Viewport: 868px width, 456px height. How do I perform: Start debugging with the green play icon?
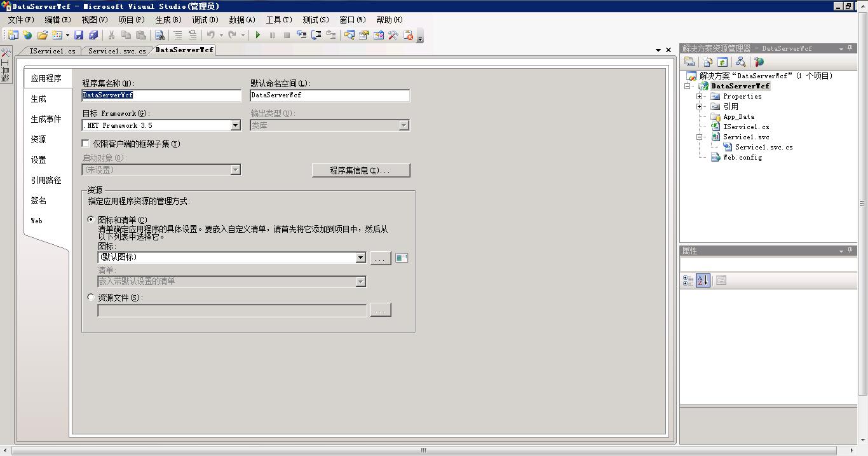pos(257,36)
